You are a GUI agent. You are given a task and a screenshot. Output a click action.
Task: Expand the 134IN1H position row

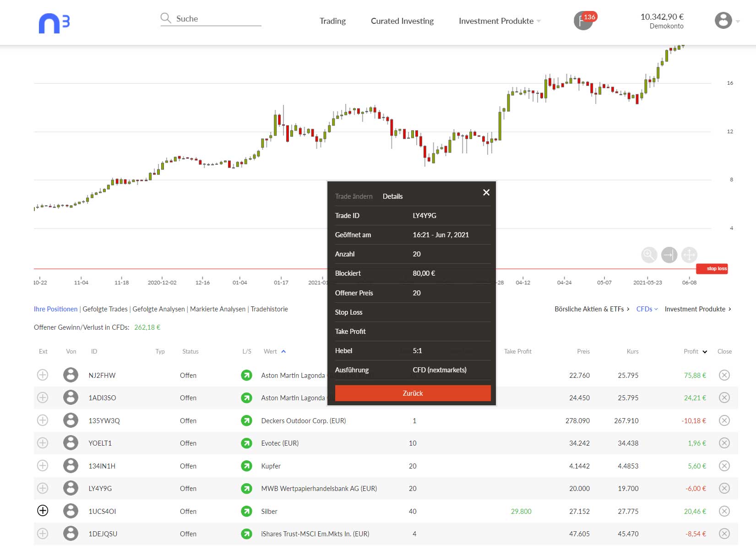coord(43,466)
